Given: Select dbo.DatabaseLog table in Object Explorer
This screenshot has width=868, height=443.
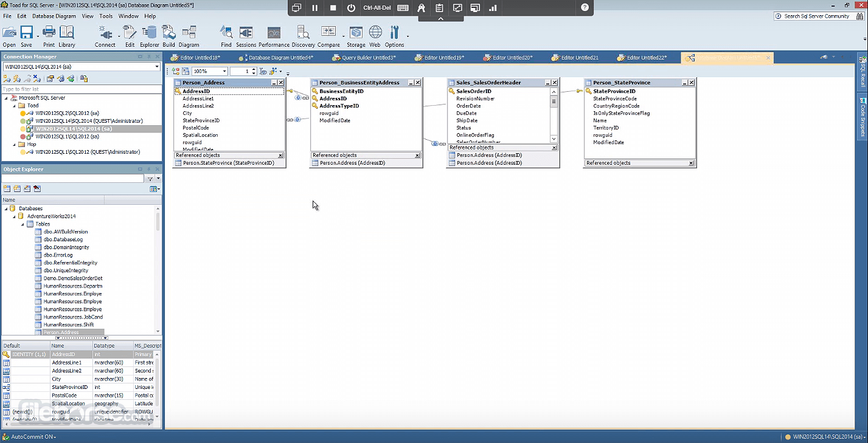Looking at the screenshot, I should (63, 239).
